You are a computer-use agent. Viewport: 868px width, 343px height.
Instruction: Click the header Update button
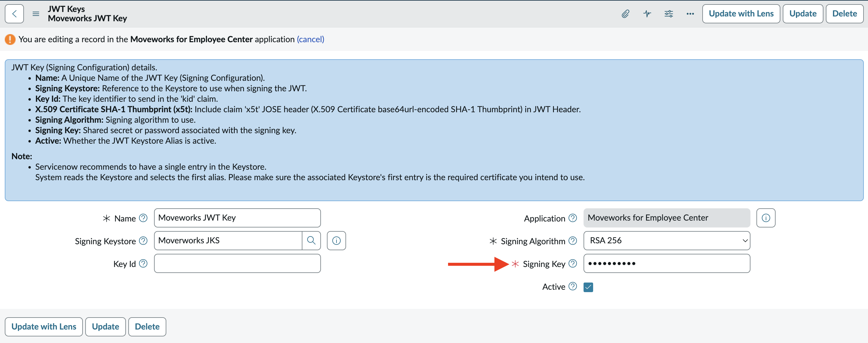click(803, 14)
